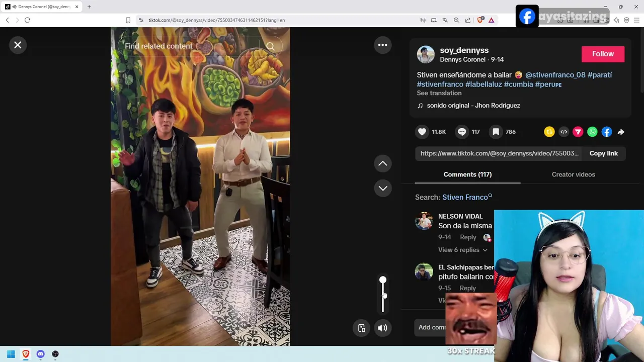
Task: Open Brave VPN shield icon
Action: pyautogui.click(x=626, y=20)
